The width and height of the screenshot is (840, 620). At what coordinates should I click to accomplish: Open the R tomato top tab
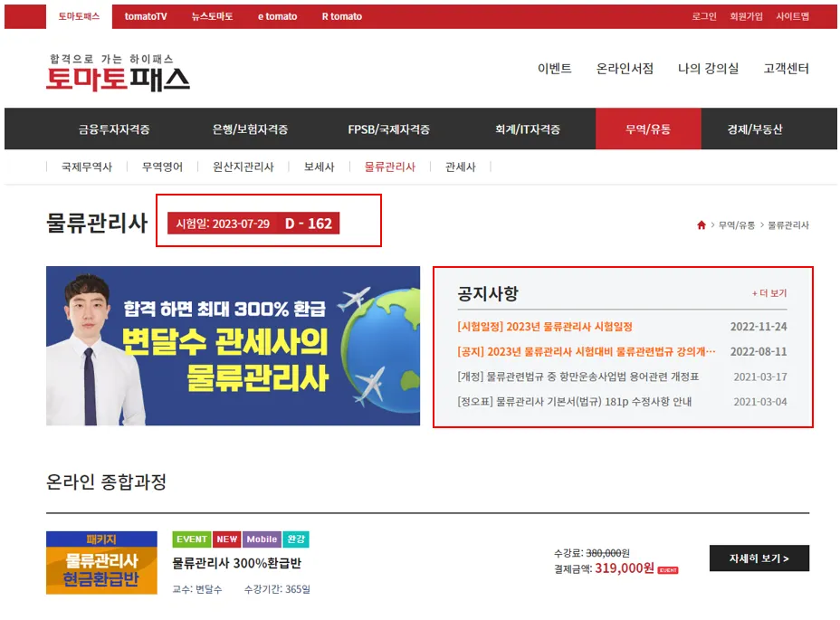(342, 16)
